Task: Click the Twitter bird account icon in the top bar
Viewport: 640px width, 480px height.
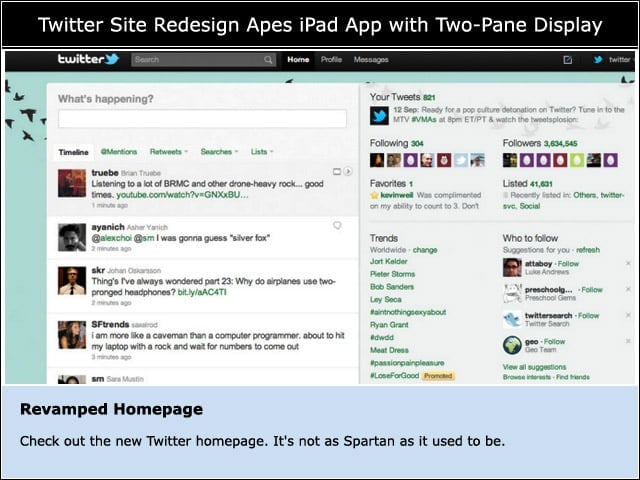Action: click(x=598, y=60)
